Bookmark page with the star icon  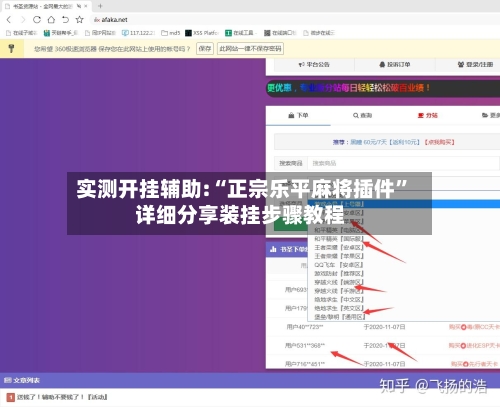(79, 20)
